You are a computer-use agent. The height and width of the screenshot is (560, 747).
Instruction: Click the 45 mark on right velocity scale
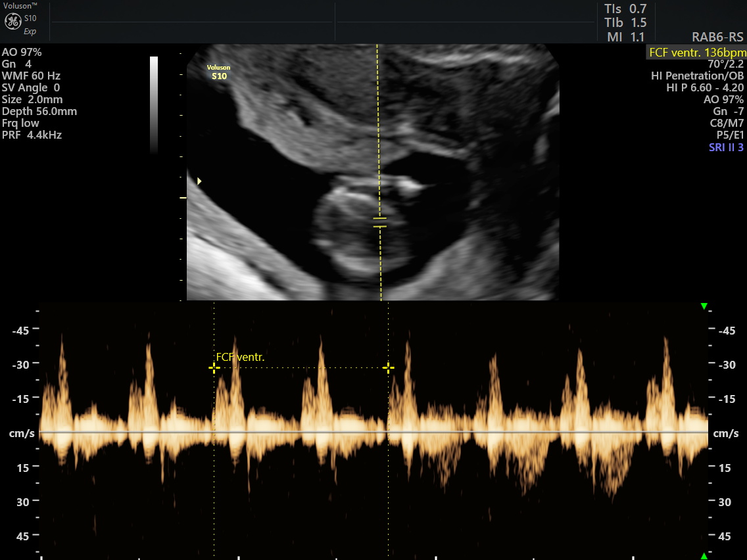click(x=724, y=536)
